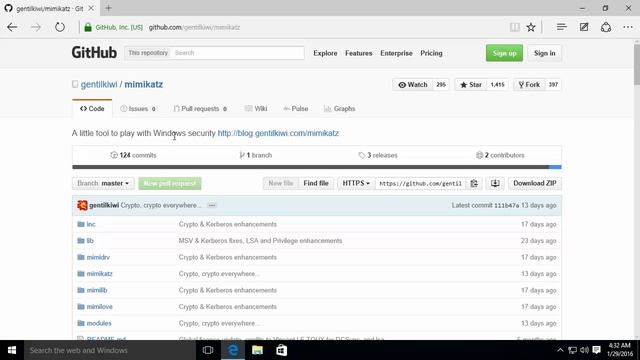
Task: Open the Pull requests tab
Action: pyautogui.click(x=200, y=109)
